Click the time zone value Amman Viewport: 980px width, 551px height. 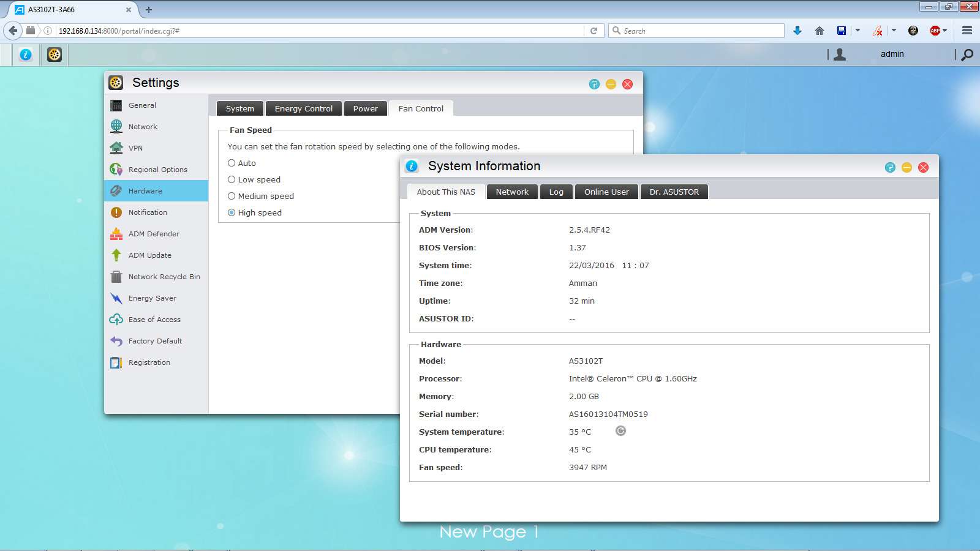click(583, 283)
